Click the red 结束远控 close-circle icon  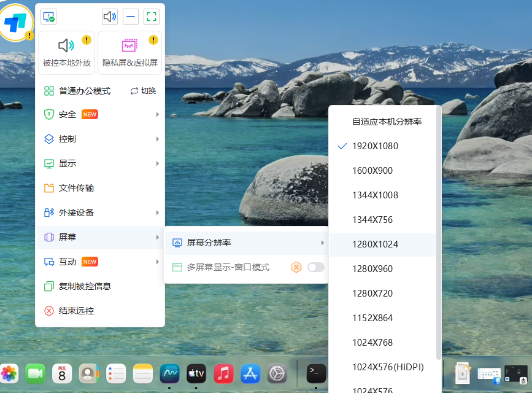pyautogui.click(x=49, y=311)
